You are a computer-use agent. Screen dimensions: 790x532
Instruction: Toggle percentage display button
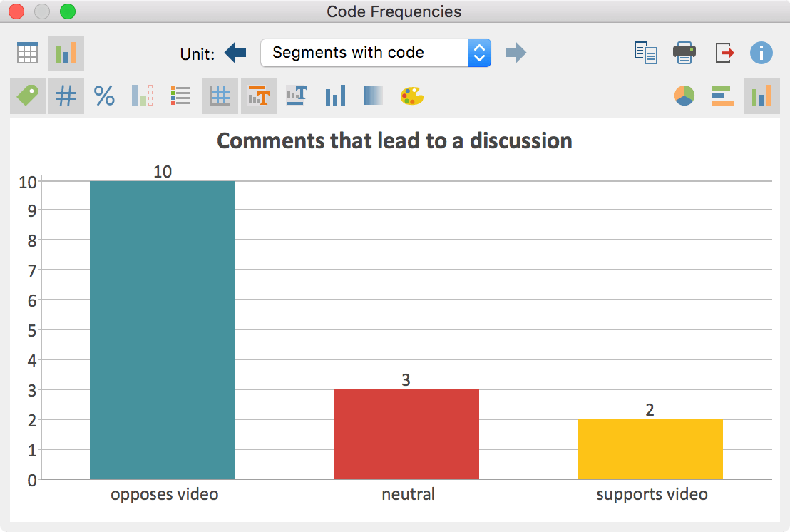(x=104, y=96)
